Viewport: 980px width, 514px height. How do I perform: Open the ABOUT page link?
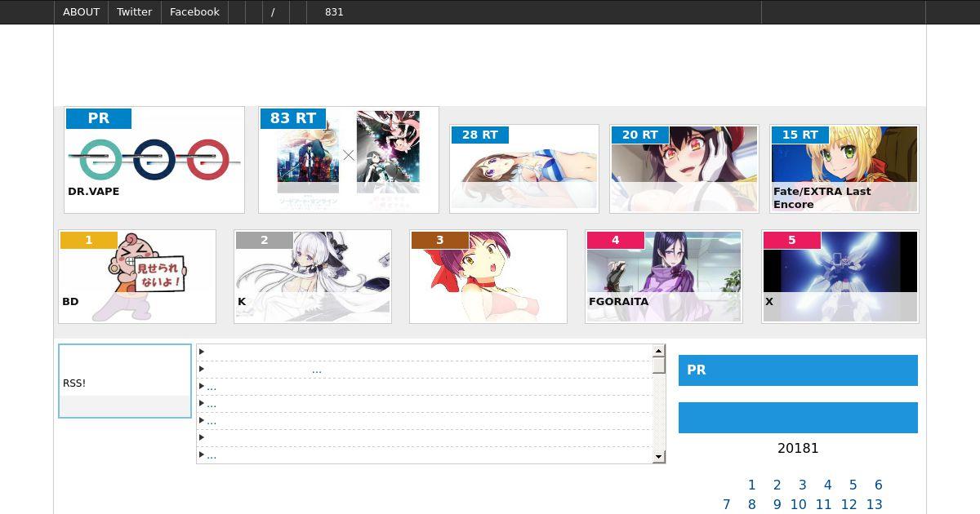tap(81, 11)
